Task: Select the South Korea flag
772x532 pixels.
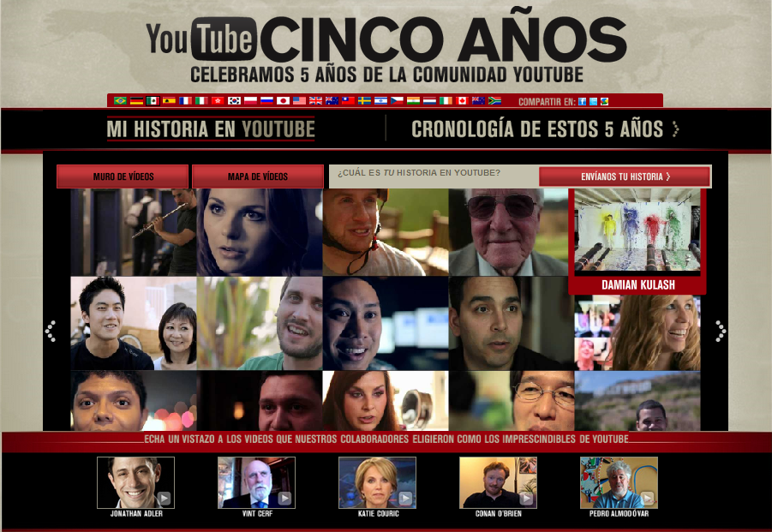Action: [235, 101]
